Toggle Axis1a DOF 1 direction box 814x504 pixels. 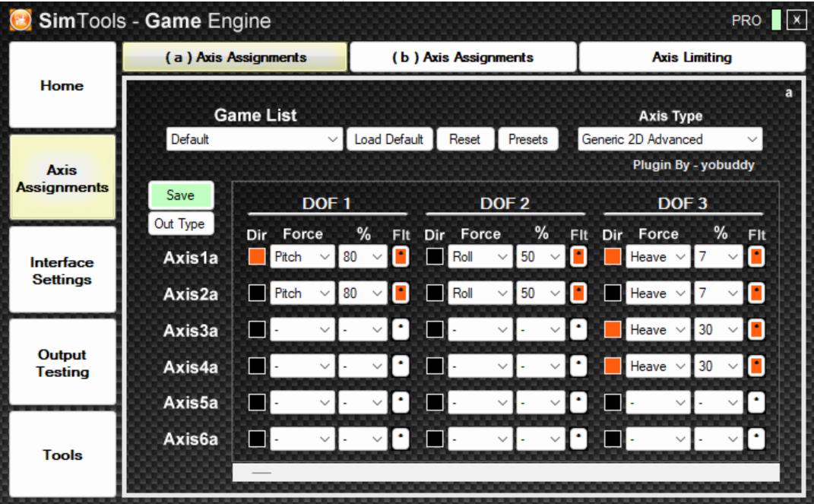pos(257,256)
